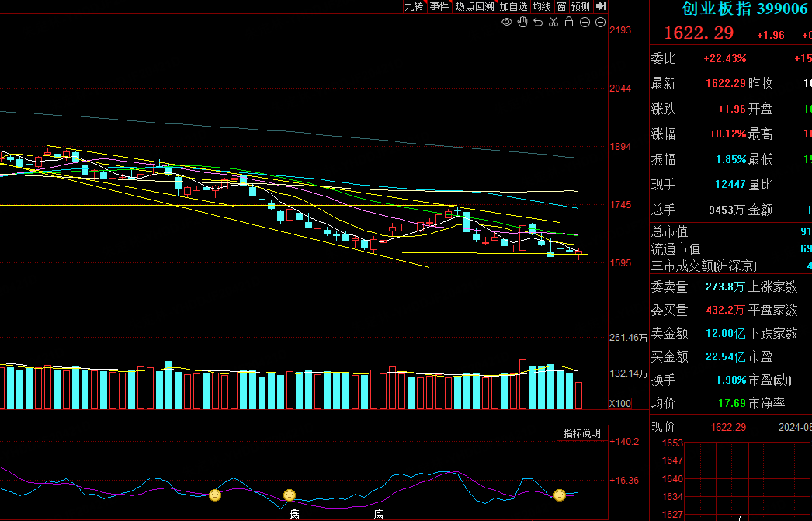Open the 事件 tab

coord(439,6)
